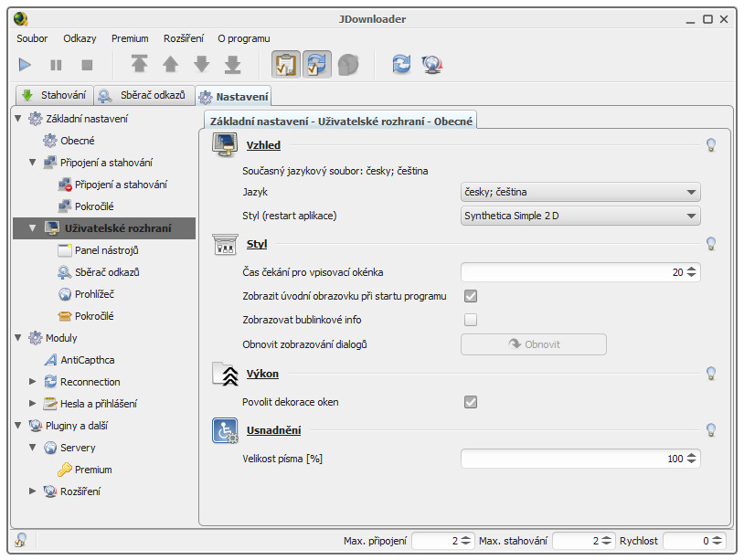The image size is (744, 560).
Task: Move selection to top arrow icon
Action: [x=139, y=64]
